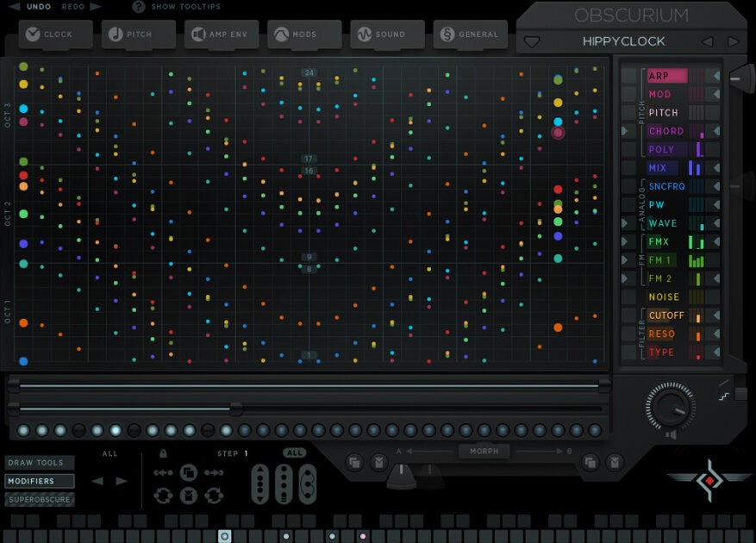The image size is (756, 543).
Task: Click the REDO arrow icon
Action: (x=96, y=6)
